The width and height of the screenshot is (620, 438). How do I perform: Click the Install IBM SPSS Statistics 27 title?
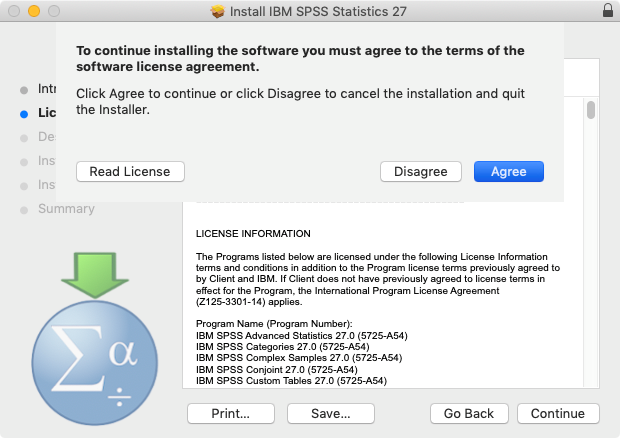(x=318, y=11)
